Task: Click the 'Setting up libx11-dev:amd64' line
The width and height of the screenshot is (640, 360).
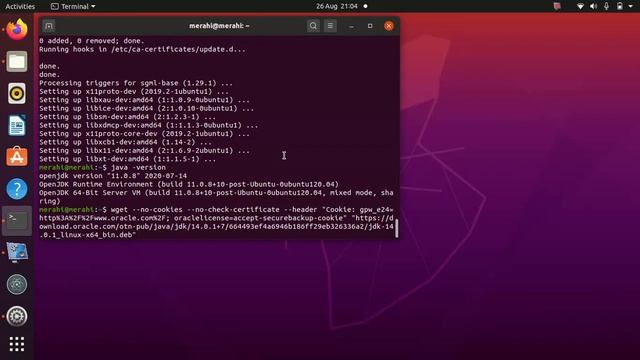Action: [x=144, y=151]
